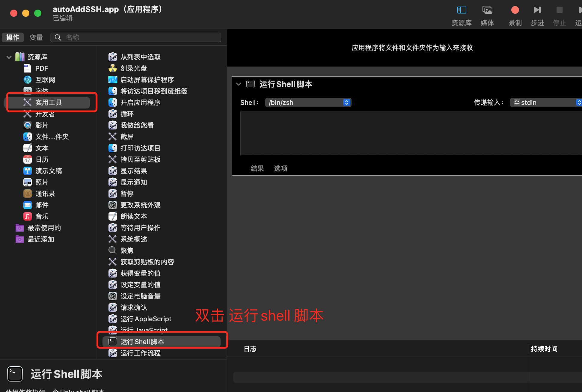Screen dimensions: 582x392
Task: Toggle the Library (资源库) toolbar icon
Action: tap(462, 10)
